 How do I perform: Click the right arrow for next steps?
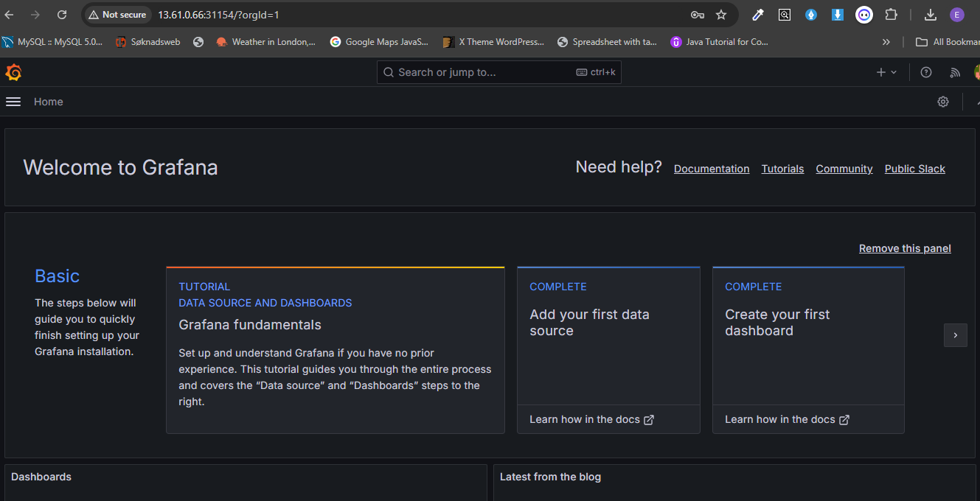[955, 335]
